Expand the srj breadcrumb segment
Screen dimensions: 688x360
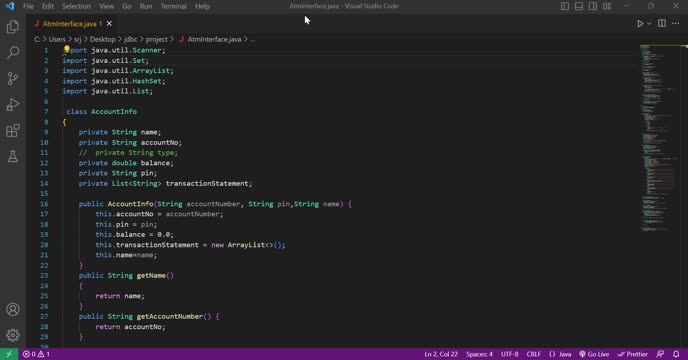click(x=77, y=39)
